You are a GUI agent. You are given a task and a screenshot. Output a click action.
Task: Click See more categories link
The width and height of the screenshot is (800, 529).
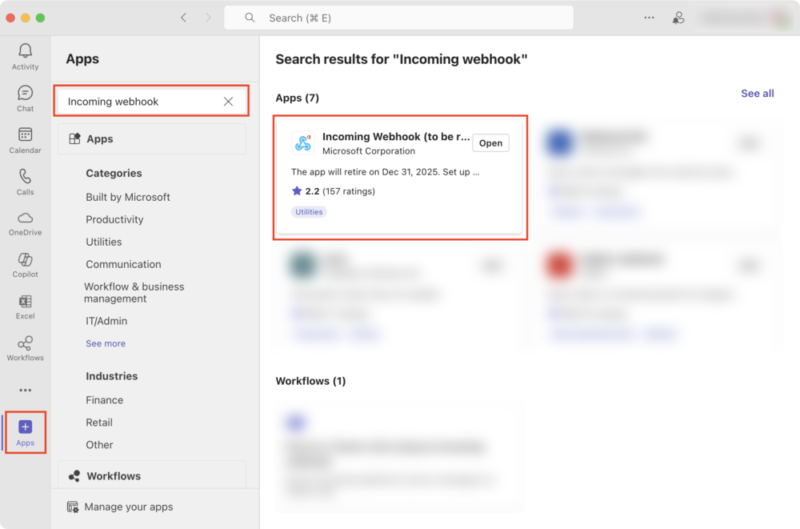[106, 344]
